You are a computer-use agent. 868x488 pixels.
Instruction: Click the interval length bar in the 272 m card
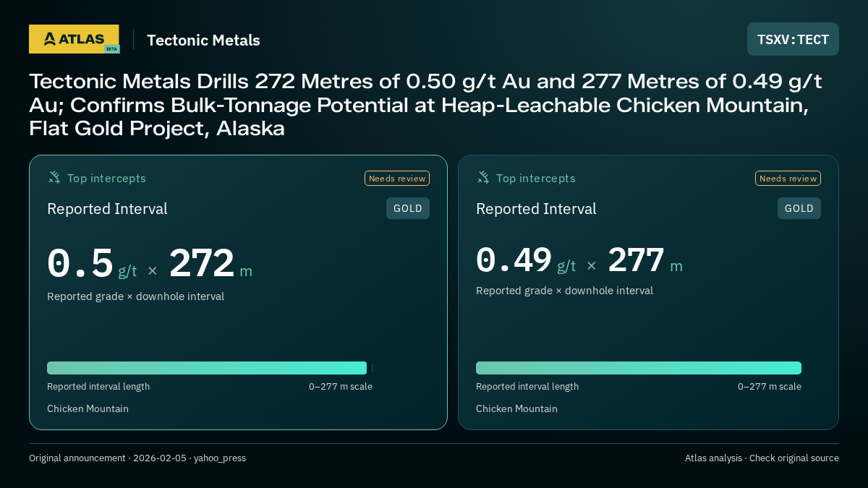207,368
